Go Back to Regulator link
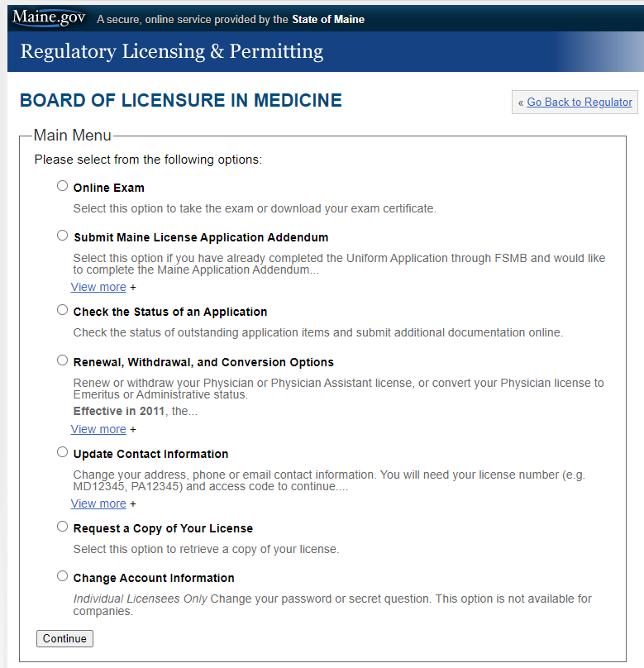This screenshot has width=644, height=668. pos(579,102)
